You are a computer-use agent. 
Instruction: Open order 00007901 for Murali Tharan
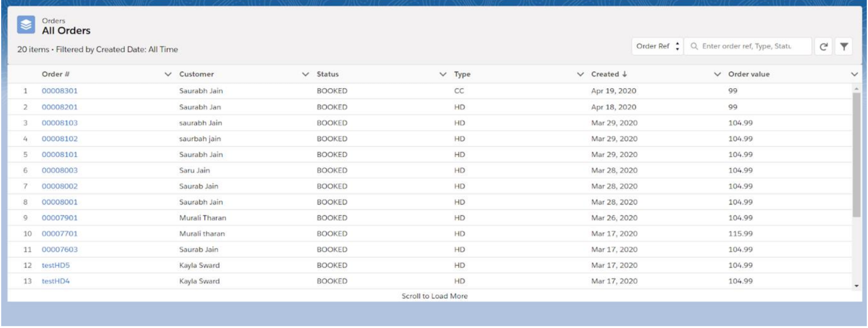(59, 218)
